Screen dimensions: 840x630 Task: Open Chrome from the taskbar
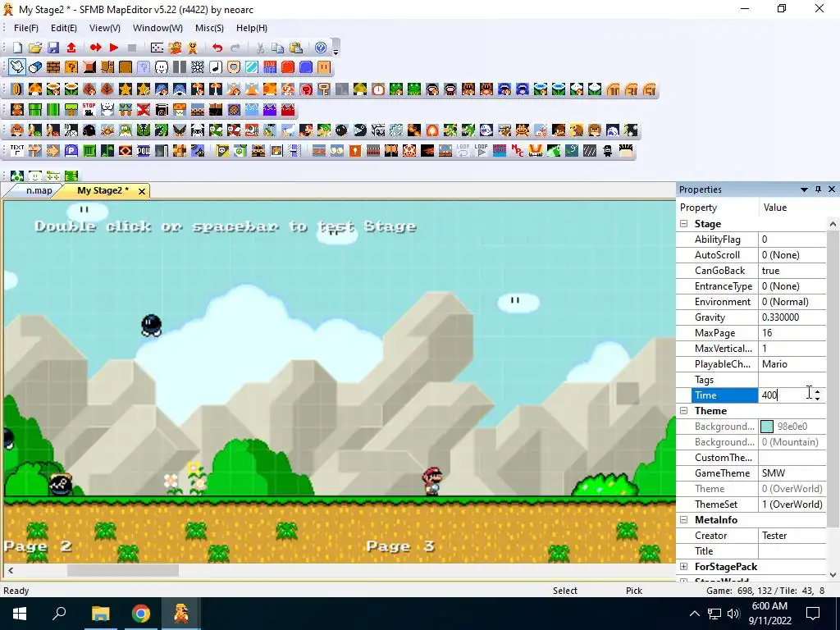141,614
